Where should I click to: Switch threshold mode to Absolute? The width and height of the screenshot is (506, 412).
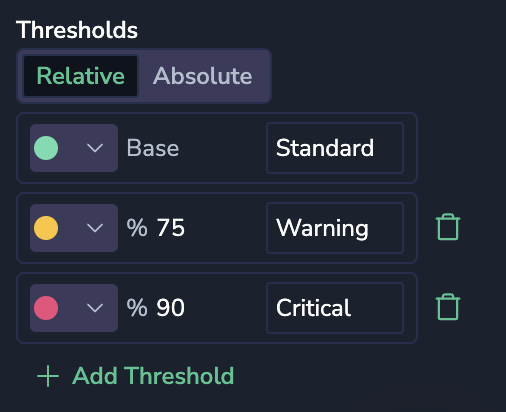[202, 76]
